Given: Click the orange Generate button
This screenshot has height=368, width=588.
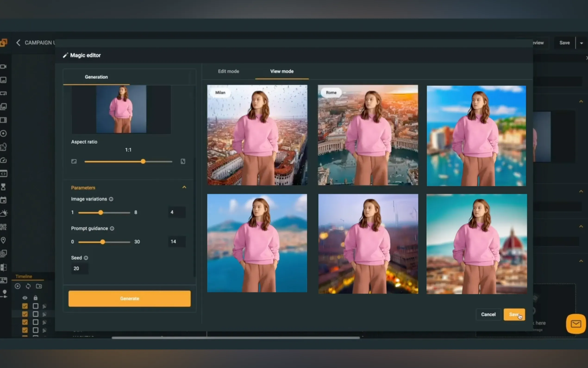Looking at the screenshot, I should 129,298.
